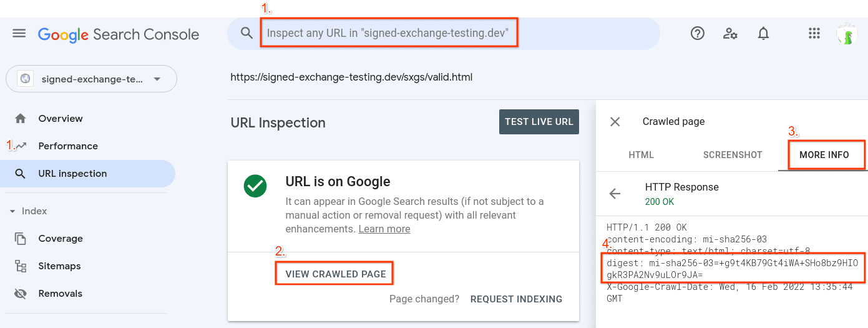The image size is (868, 328).
Task: Click the account profile avatar
Action: (x=847, y=34)
